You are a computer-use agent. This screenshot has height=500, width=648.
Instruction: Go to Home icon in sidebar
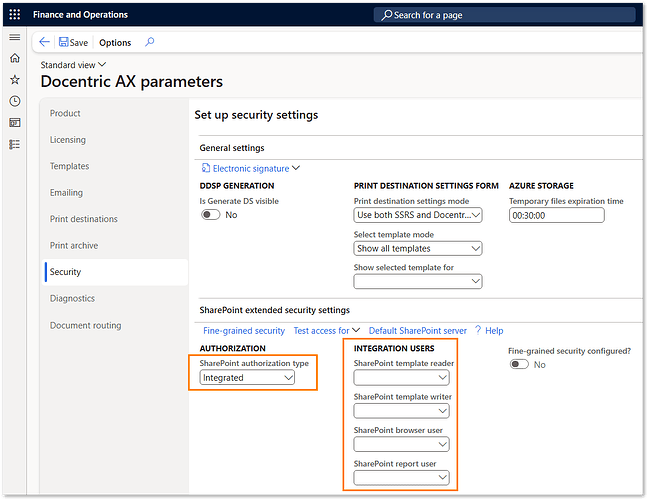point(15,58)
